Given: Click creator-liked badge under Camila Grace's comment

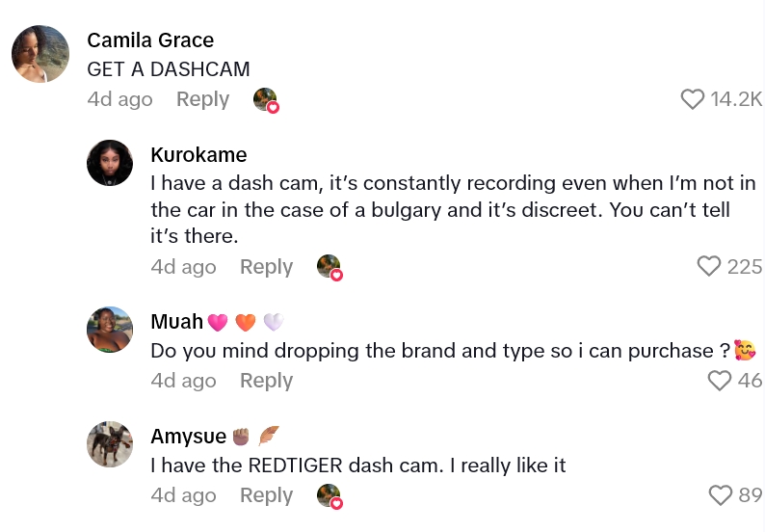Looking at the screenshot, I should tap(266, 100).
